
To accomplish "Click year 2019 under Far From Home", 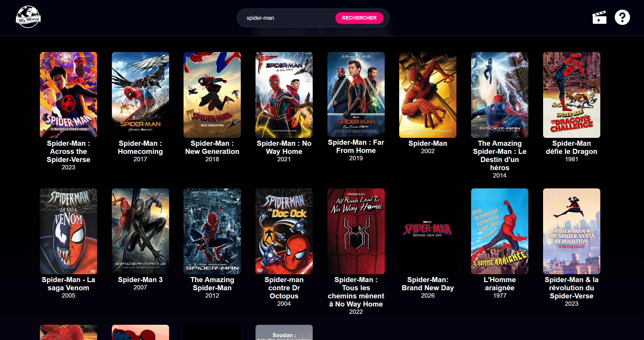I will click(356, 158).
